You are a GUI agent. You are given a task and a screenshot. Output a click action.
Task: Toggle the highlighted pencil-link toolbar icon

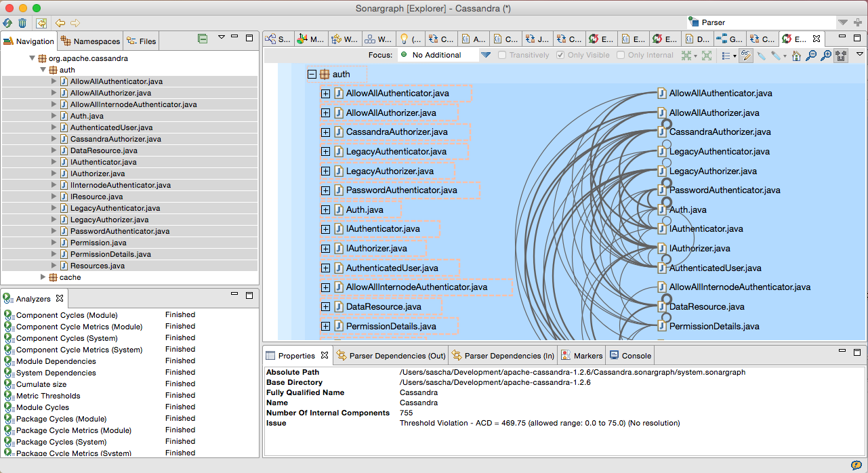point(745,56)
